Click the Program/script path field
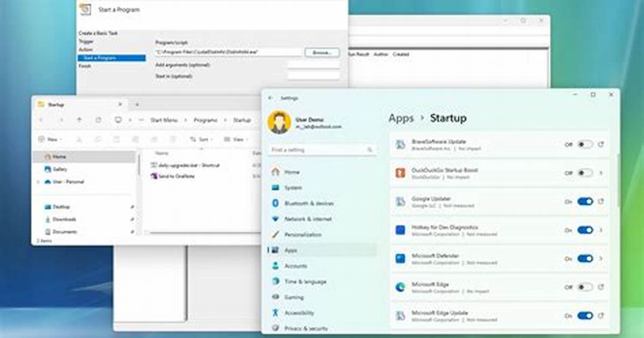This screenshot has width=644, height=338. 229,53
